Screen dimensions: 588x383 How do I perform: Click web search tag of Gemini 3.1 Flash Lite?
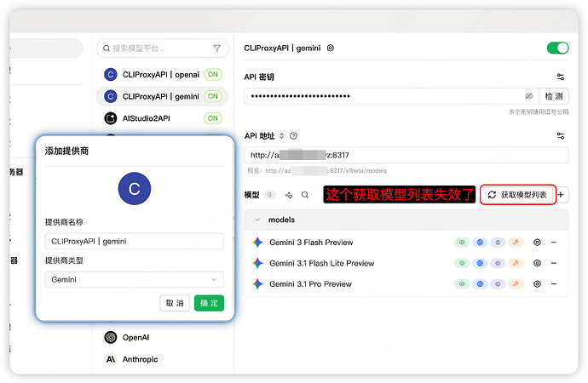tap(480, 263)
